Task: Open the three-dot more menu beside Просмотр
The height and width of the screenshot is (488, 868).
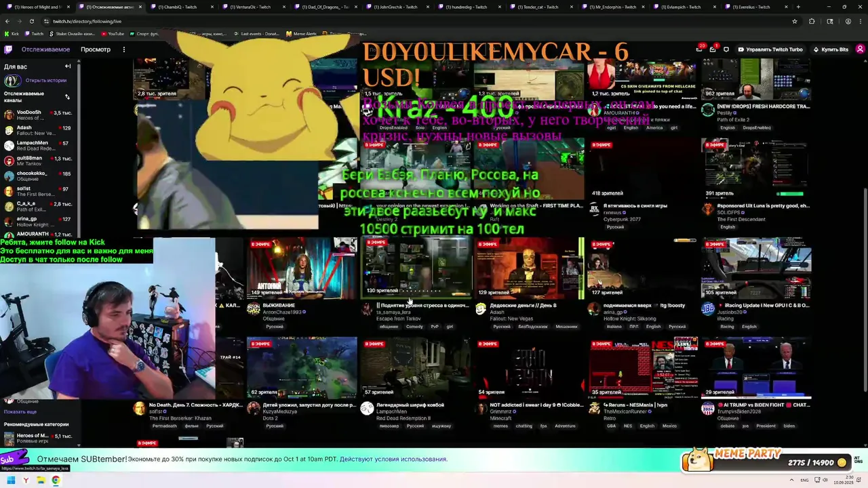Action: pyautogui.click(x=123, y=49)
